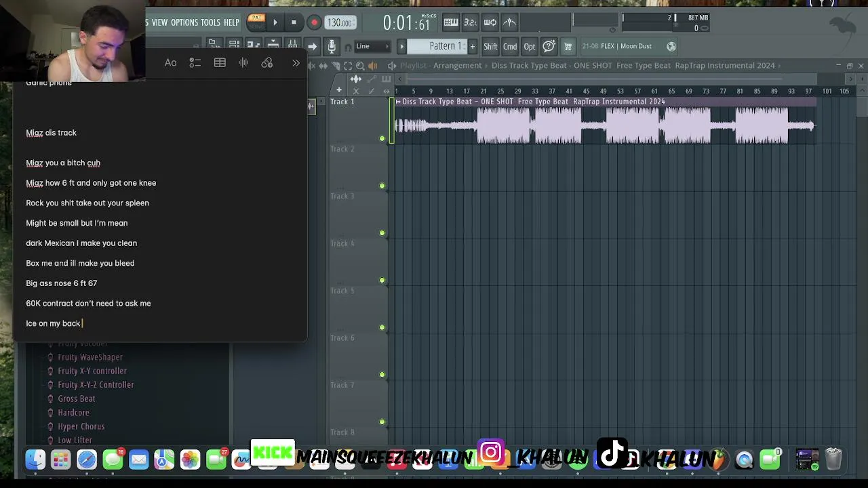Expand notes toolbar with double chevron
868x488 pixels.
pos(296,63)
